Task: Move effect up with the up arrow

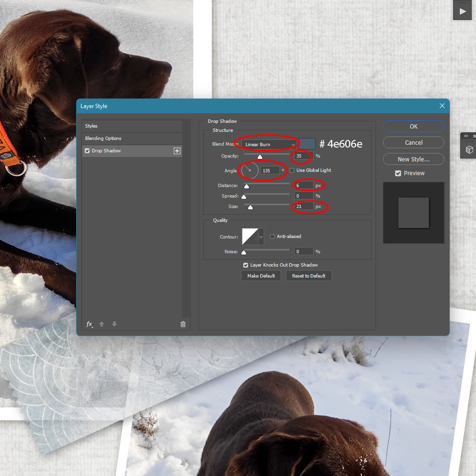Action: click(x=102, y=324)
